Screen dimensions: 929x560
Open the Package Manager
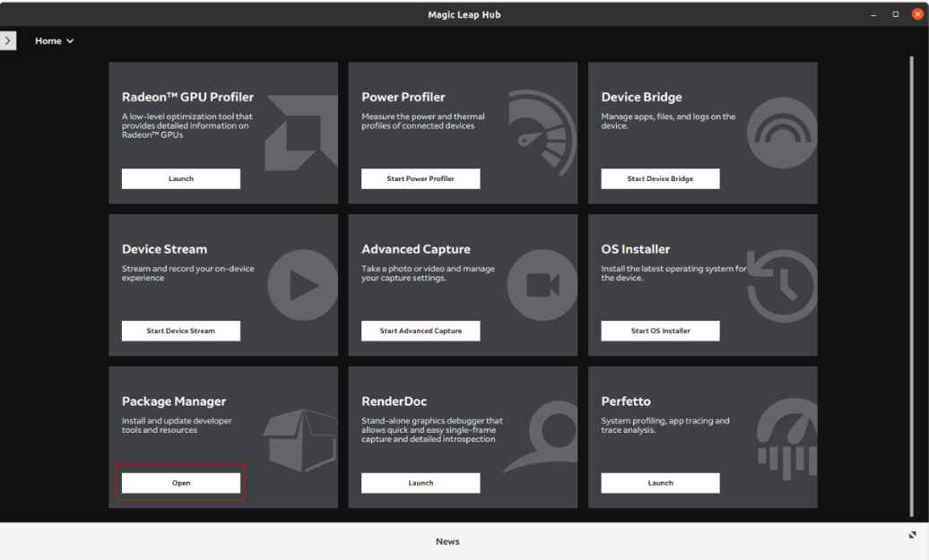[x=181, y=483]
